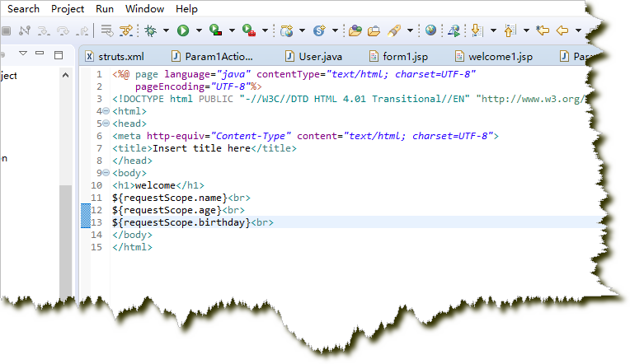
Task: Click the Step Into debug icon
Action: [44, 30]
